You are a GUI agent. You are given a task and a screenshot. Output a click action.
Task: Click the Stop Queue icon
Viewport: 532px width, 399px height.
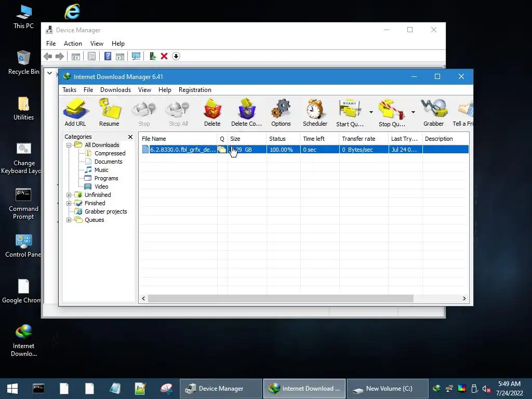392,113
